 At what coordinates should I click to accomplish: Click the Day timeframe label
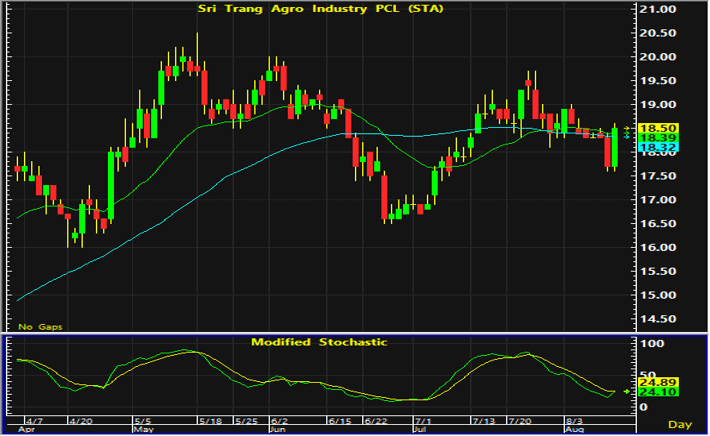(x=680, y=425)
